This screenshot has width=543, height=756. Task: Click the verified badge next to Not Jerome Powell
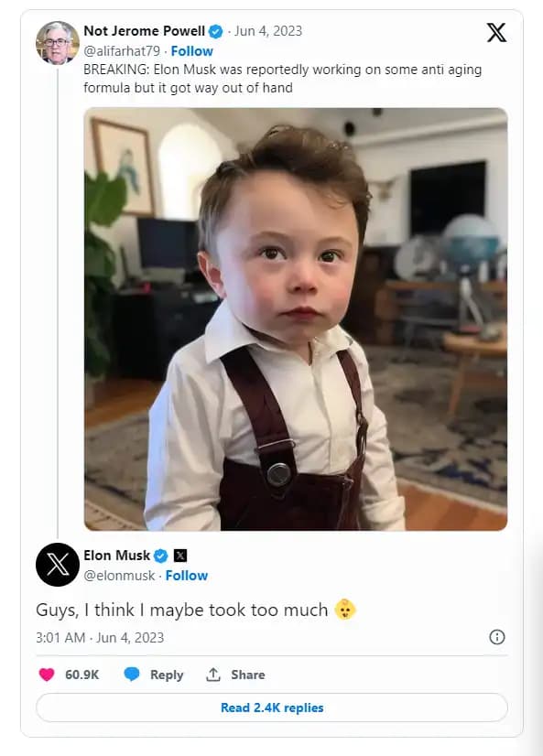click(215, 32)
